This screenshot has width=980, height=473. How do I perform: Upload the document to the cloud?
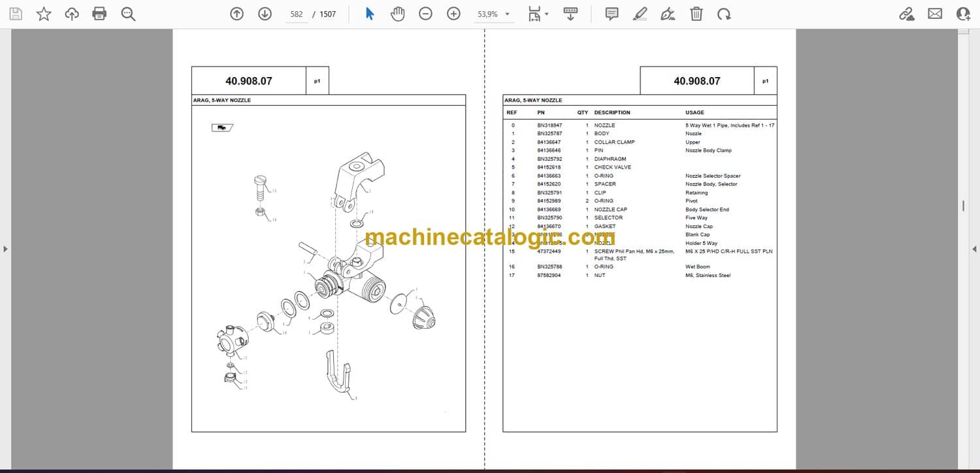click(72, 14)
